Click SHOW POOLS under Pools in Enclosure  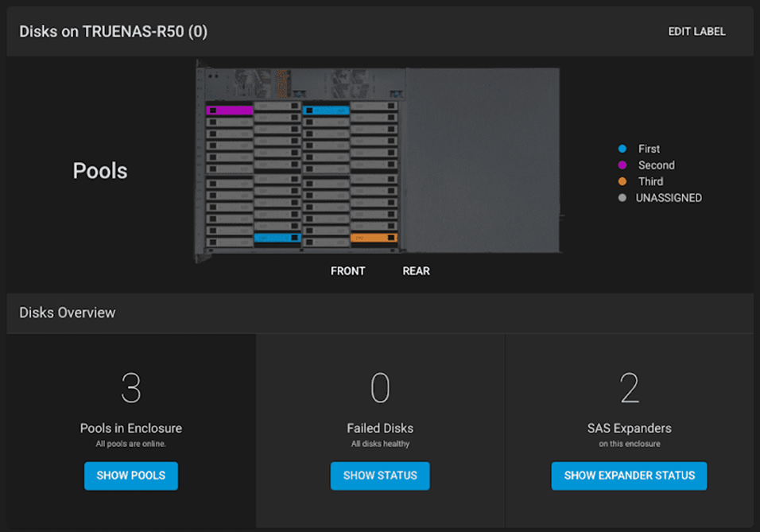click(130, 476)
